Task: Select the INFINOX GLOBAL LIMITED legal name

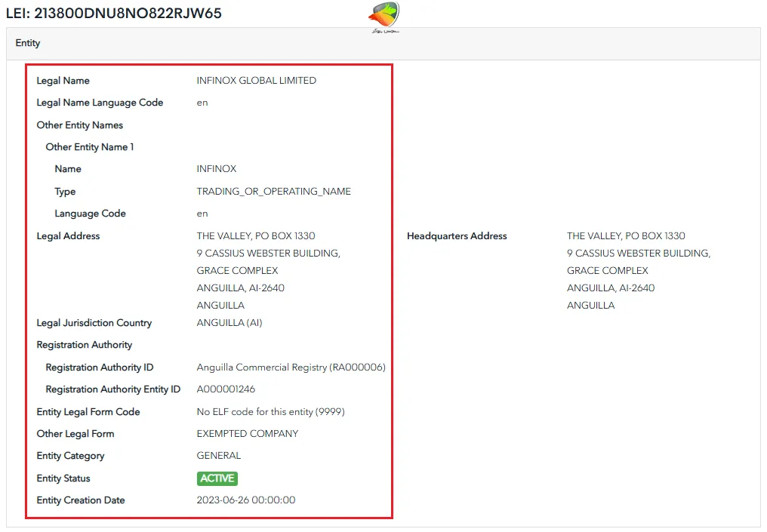Action: (256, 81)
